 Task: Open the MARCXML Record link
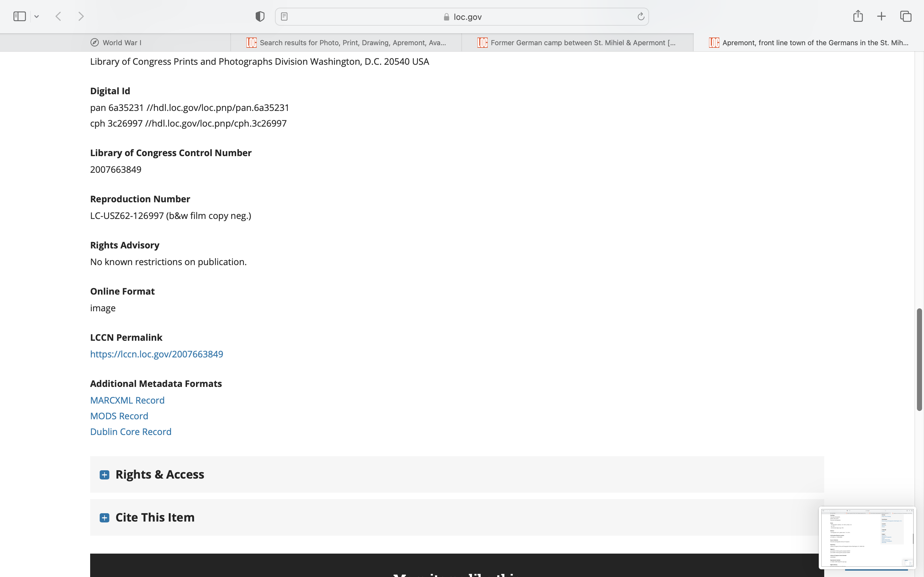[127, 400]
